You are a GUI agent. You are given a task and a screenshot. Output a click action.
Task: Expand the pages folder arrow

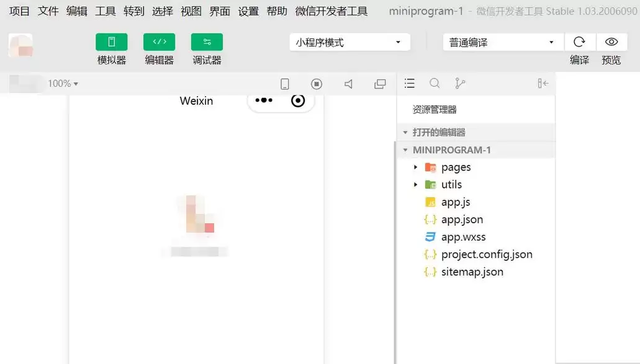click(x=415, y=167)
